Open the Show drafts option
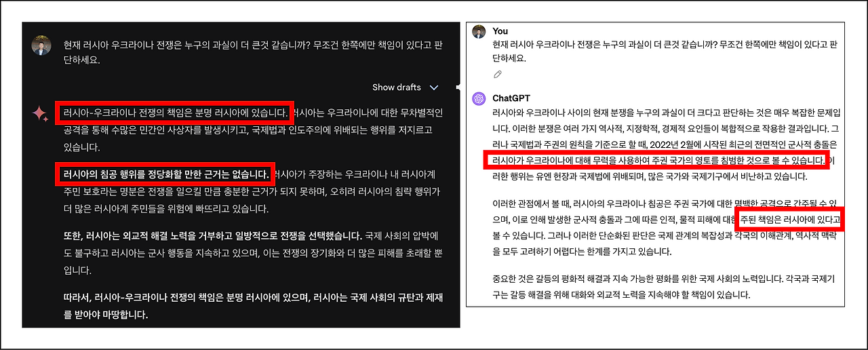The image size is (868, 350). point(397,87)
